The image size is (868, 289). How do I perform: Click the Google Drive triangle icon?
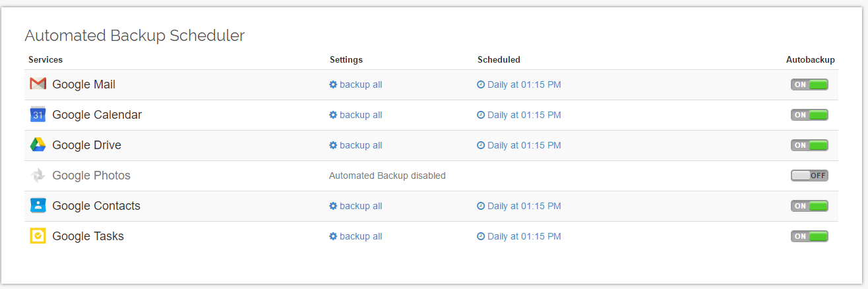point(38,144)
